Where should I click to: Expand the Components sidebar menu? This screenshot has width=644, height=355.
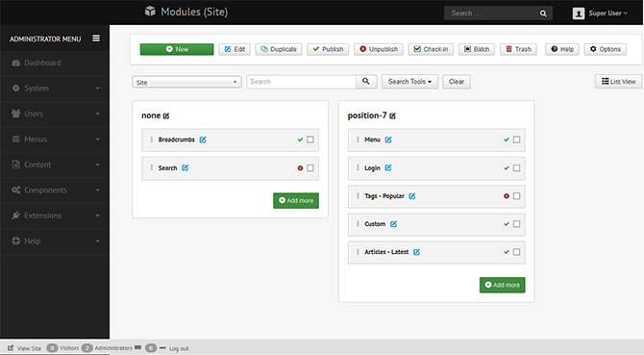tap(55, 190)
